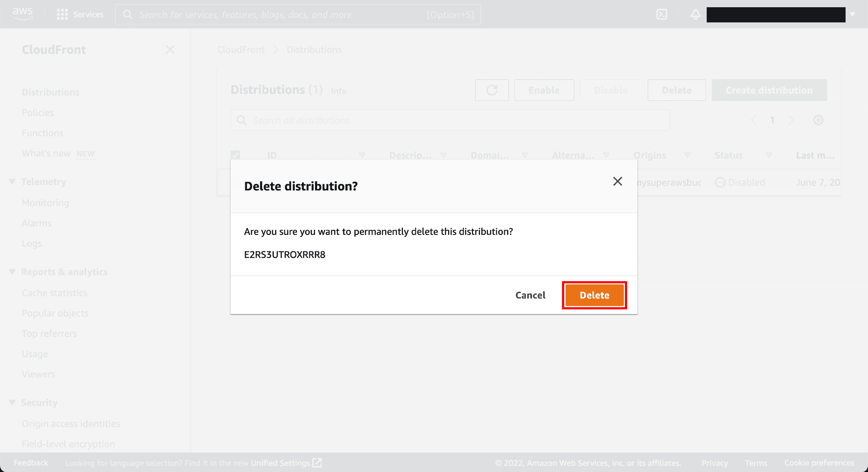Click the AWS logo home icon
This screenshot has width=868, height=472.
[x=23, y=14]
